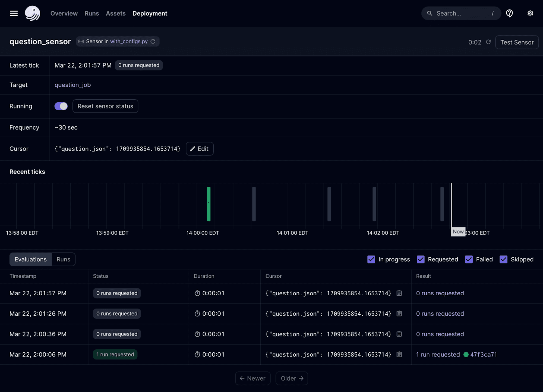
Task: Open the hamburger navigation menu
Action: [14, 13]
